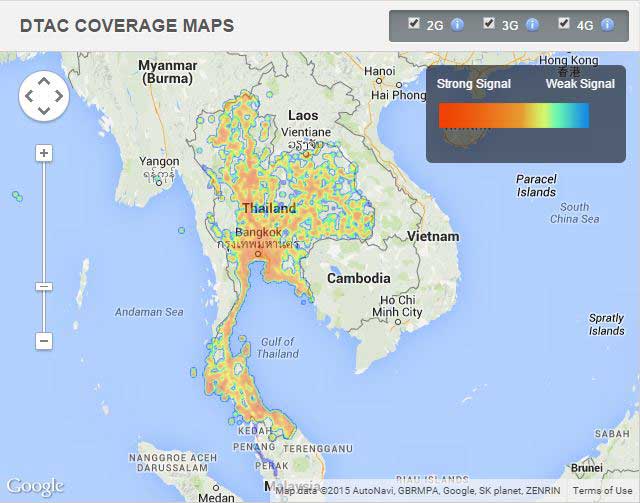640x503 pixels.
Task: Click the Spratly Islands label
Action: pos(607,324)
